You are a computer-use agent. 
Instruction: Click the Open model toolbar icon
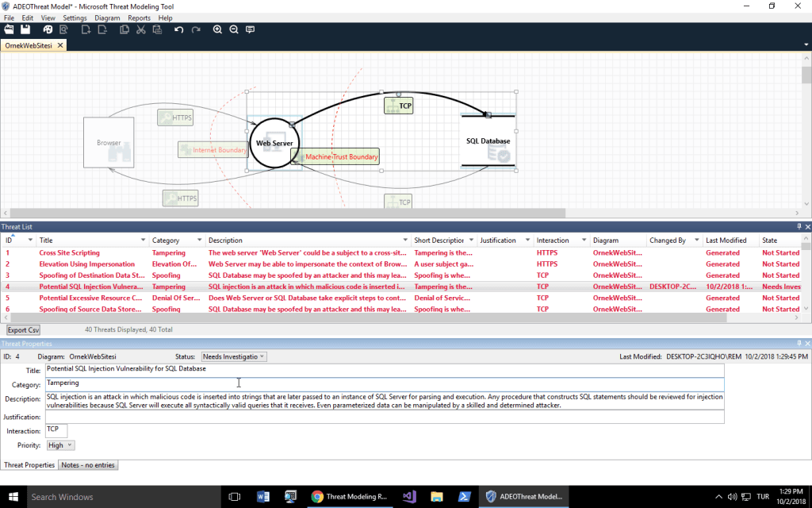tap(9, 29)
